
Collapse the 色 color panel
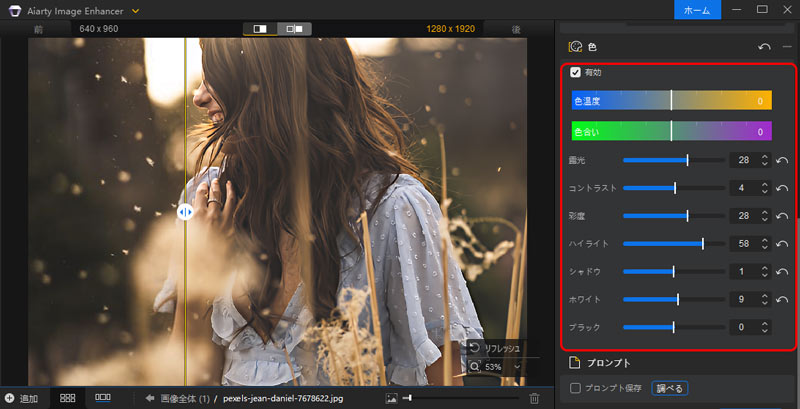pyautogui.click(x=786, y=46)
